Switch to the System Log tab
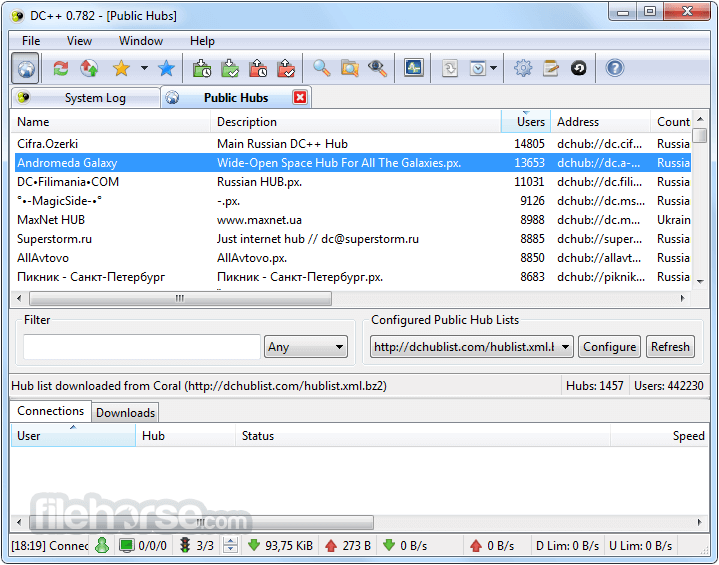This screenshot has width=719, height=565. (86, 98)
